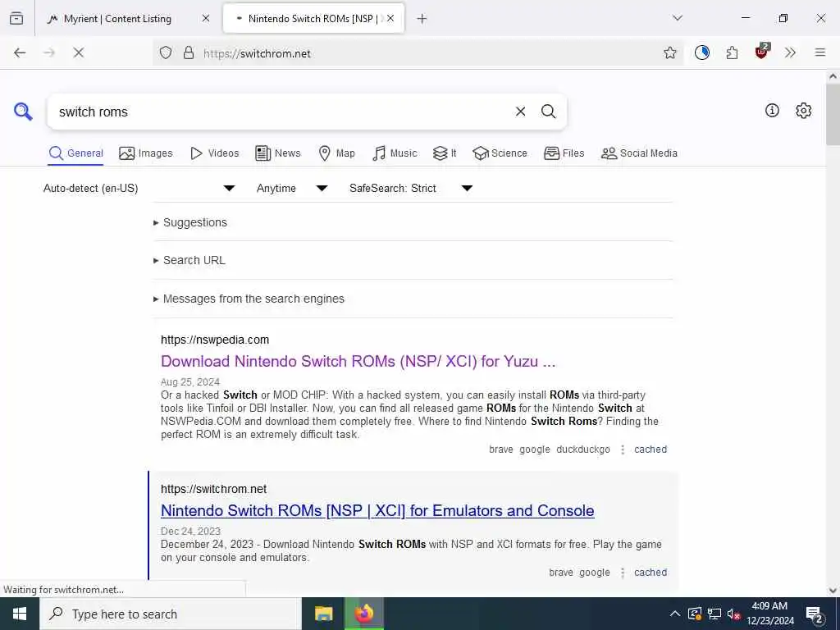Viewport: 840px width, 630px height.
Task: Clear the search query with X
Action: [520, 112]
